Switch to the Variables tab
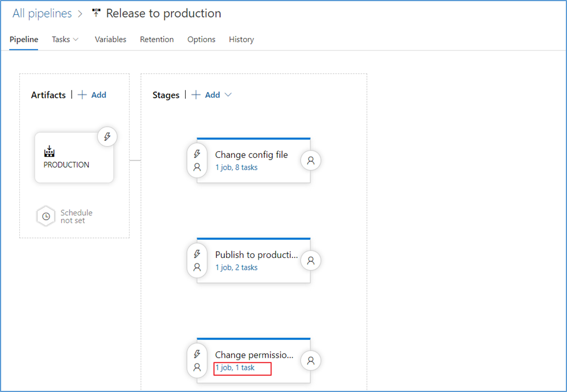Image resolution: width=567 pixels, height=392 pixels. [110, 39]
